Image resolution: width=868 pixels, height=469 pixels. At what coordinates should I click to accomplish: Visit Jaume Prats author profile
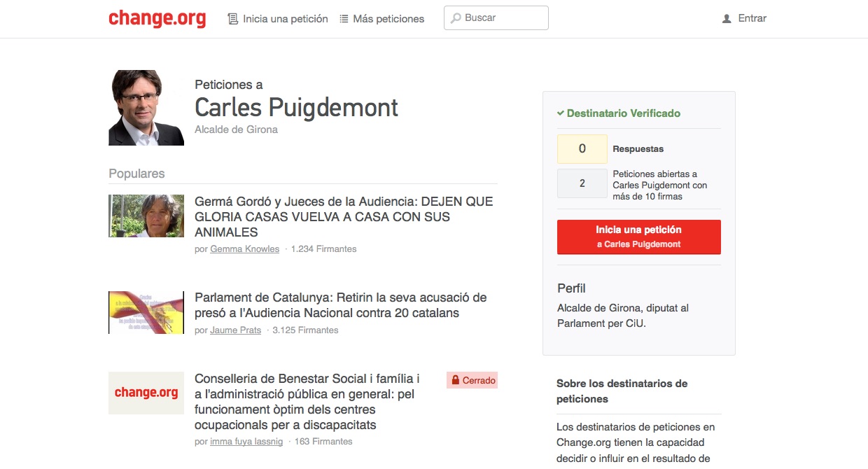235,330
